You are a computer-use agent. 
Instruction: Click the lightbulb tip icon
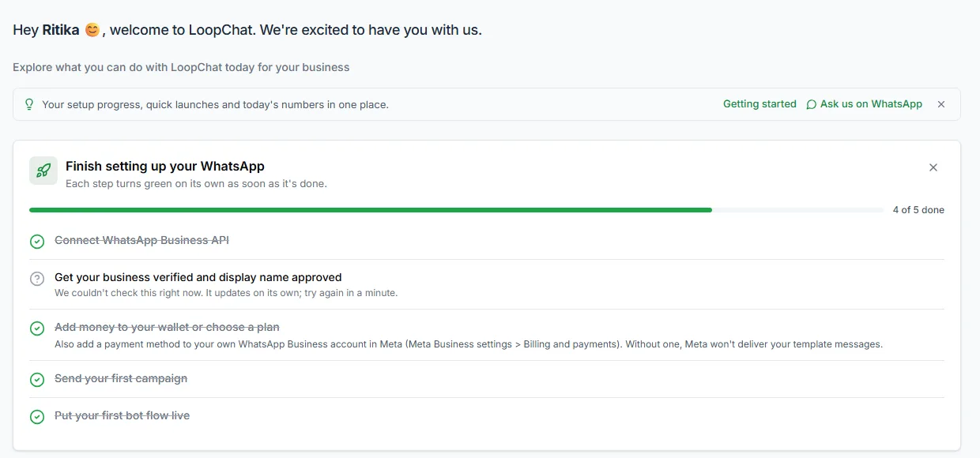click(29, 104)
